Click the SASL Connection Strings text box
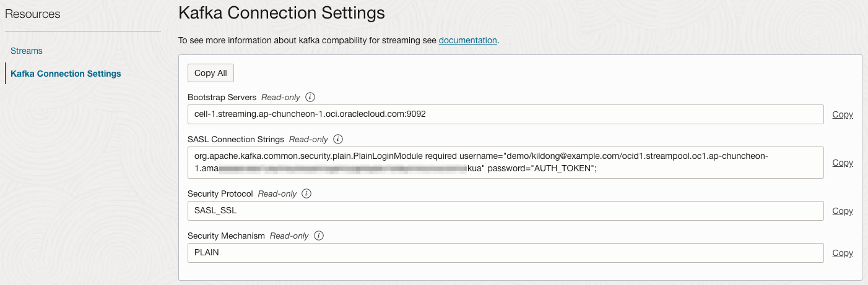The width and height of the screenshot is (868, 285). (505, 163)
